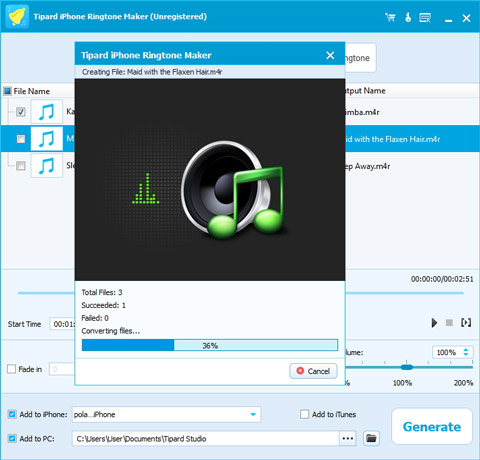Open the output folder icon
The image size is (480, 460).
click(371, 438)
